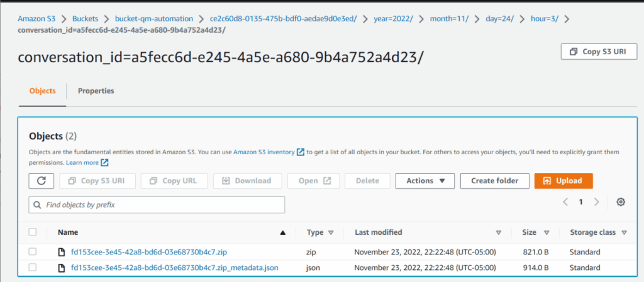Open table preferences gear icon
Screen dimensions: 644x282
click(621, 202)
